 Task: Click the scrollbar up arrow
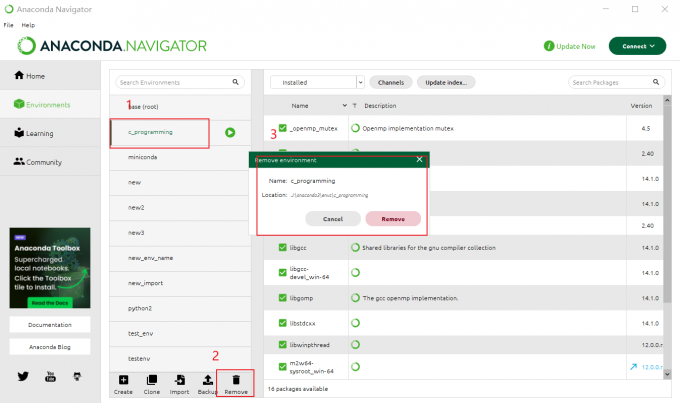[667, 100]
